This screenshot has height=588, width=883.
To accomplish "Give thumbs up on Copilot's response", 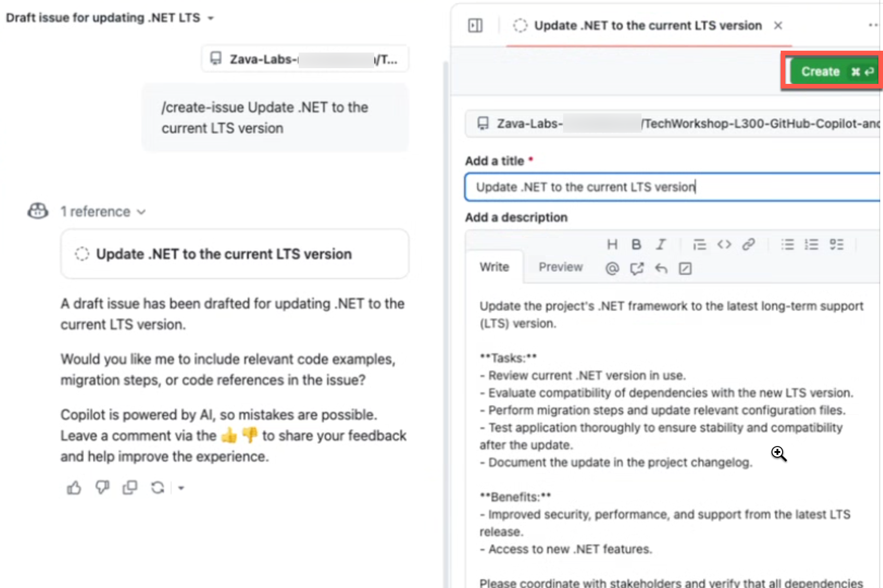I will coord(74,487).
